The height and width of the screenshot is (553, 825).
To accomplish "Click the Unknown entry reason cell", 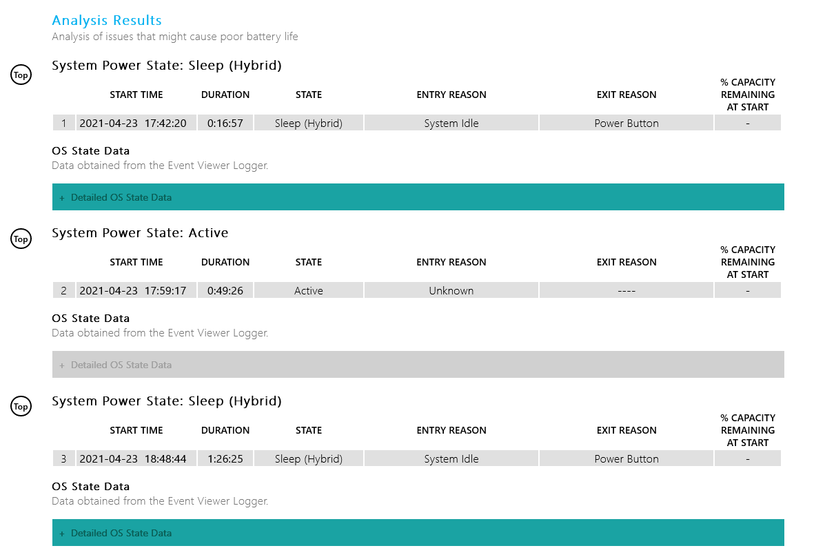I will click(451, 290).
